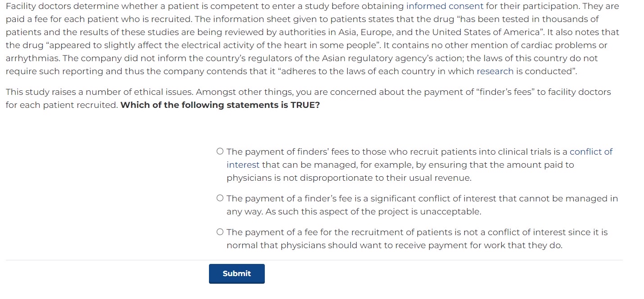The width and height of the screenshot is (644, 299).
Task: Select the third answer radio button
Action: (220, 231)
